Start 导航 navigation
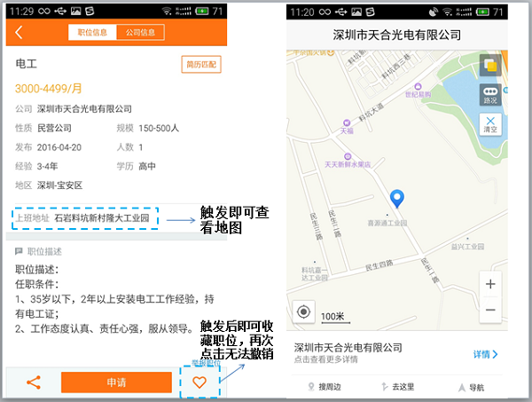Screen dimensions: 532x402 click(472, 388)
